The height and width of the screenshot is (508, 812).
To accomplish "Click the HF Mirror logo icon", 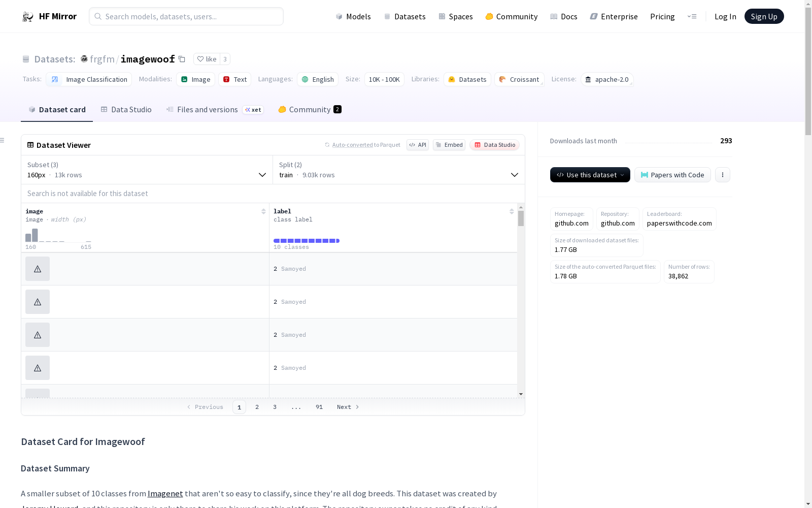I will click(28, 17).
